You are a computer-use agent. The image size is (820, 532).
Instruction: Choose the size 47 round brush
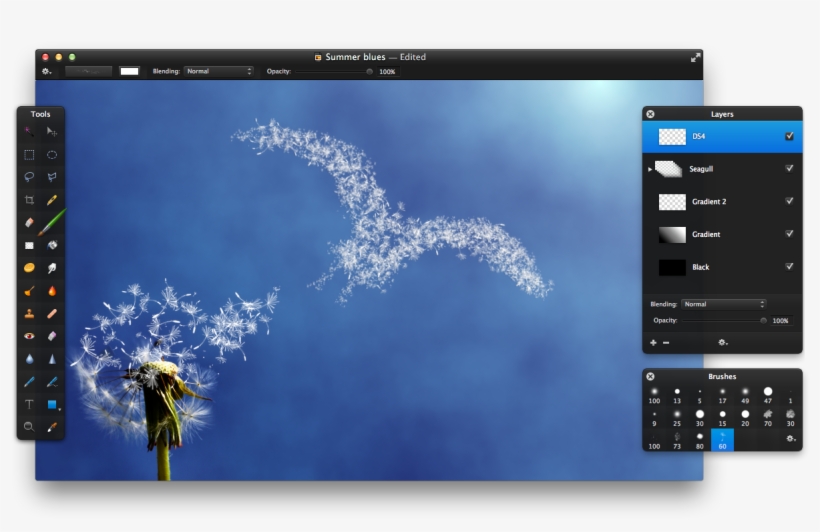pos(768,395)
